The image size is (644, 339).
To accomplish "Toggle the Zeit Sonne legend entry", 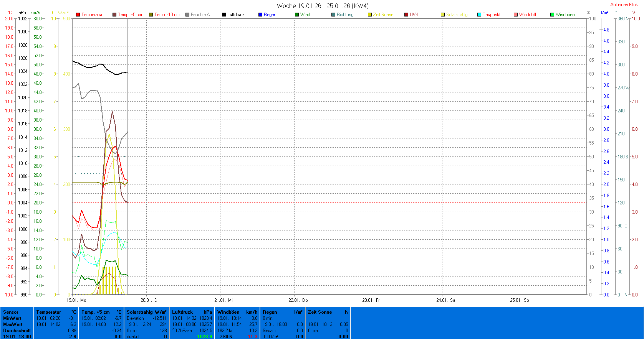I will coord(383,15).
